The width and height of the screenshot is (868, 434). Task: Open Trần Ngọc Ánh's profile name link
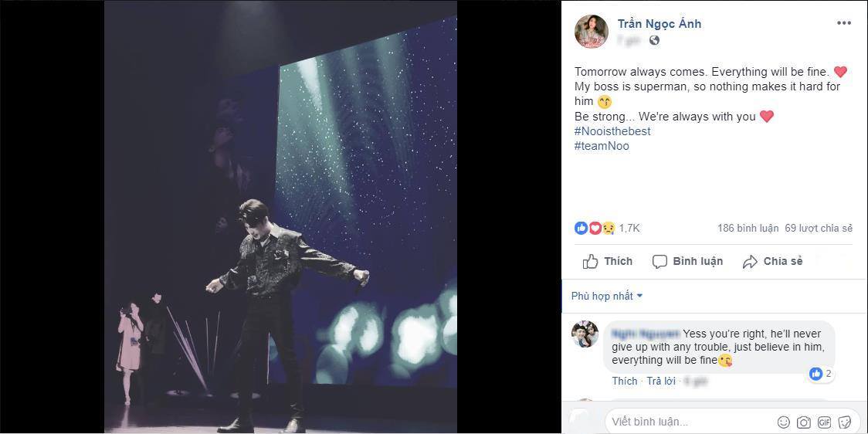coord(659,23)
